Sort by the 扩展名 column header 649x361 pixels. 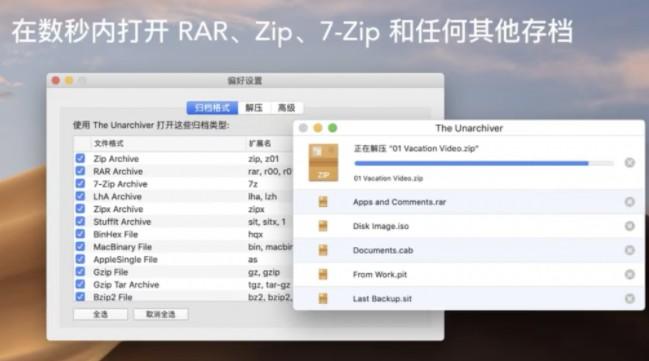tap(260, 144)
